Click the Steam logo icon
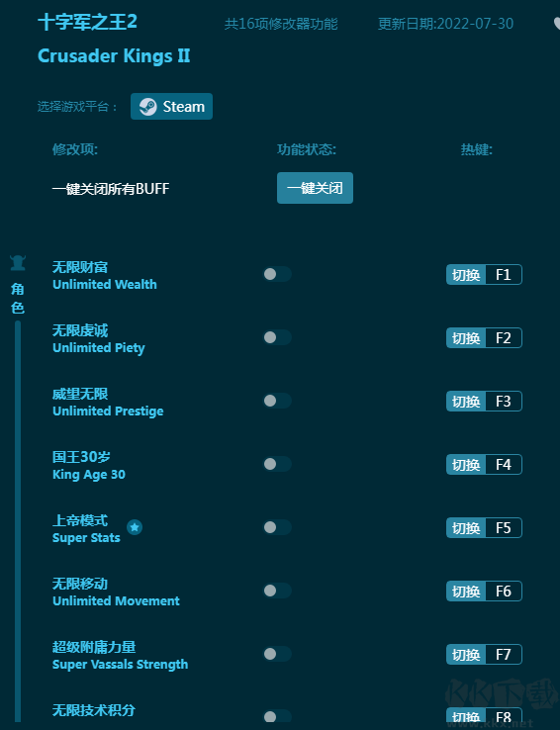This screenshot has width=560, height=730. pyautogui.click(x=148, y=107)
